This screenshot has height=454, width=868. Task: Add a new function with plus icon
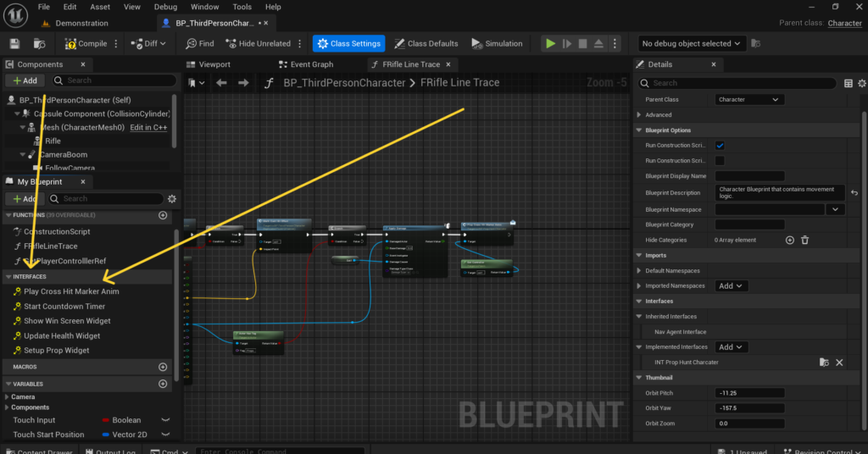(x=163, y=215)
